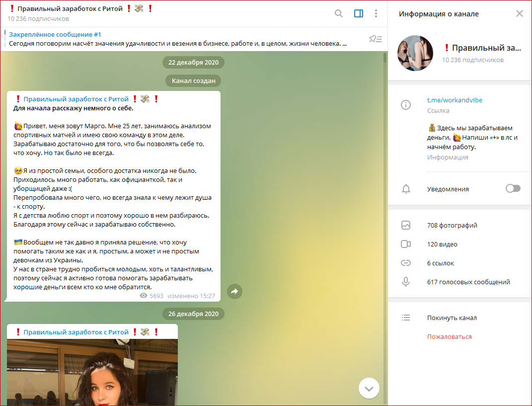Click the share arrow next to the message
532x406 pixels.
click(234, 292)
